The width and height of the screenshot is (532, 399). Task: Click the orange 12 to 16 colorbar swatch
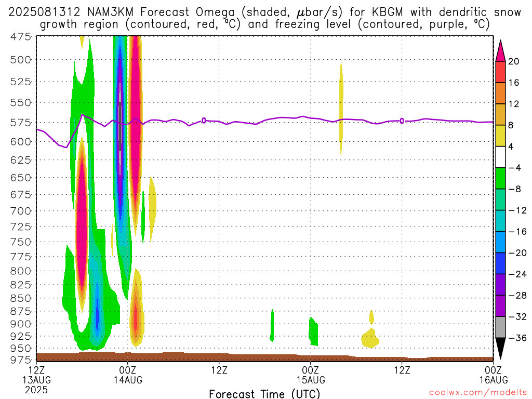click(500, 94)
